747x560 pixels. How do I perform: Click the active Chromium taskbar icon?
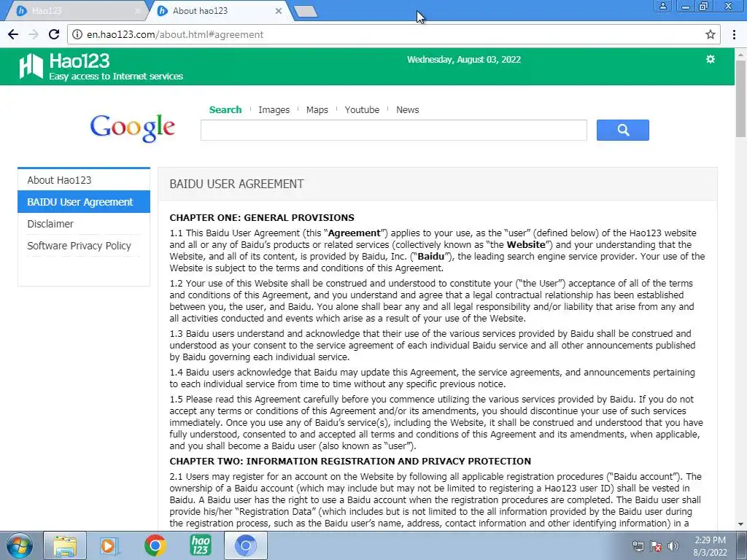pos(245,545)
